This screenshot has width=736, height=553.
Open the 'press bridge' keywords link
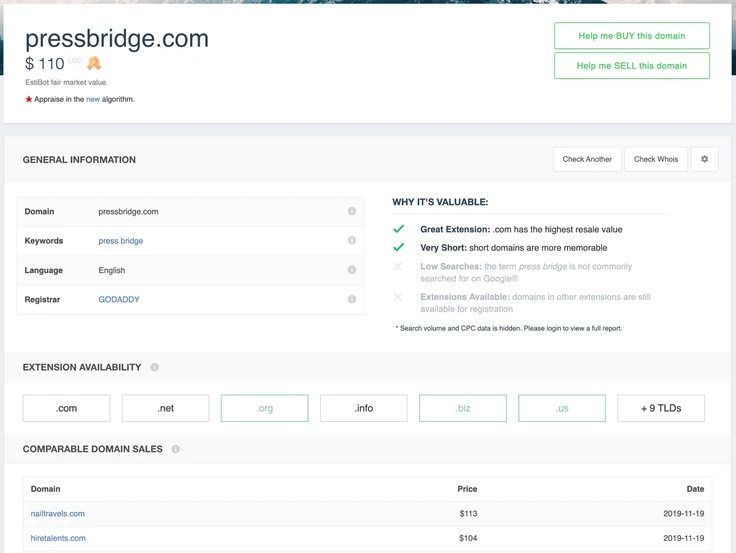[x=121, y=241]
